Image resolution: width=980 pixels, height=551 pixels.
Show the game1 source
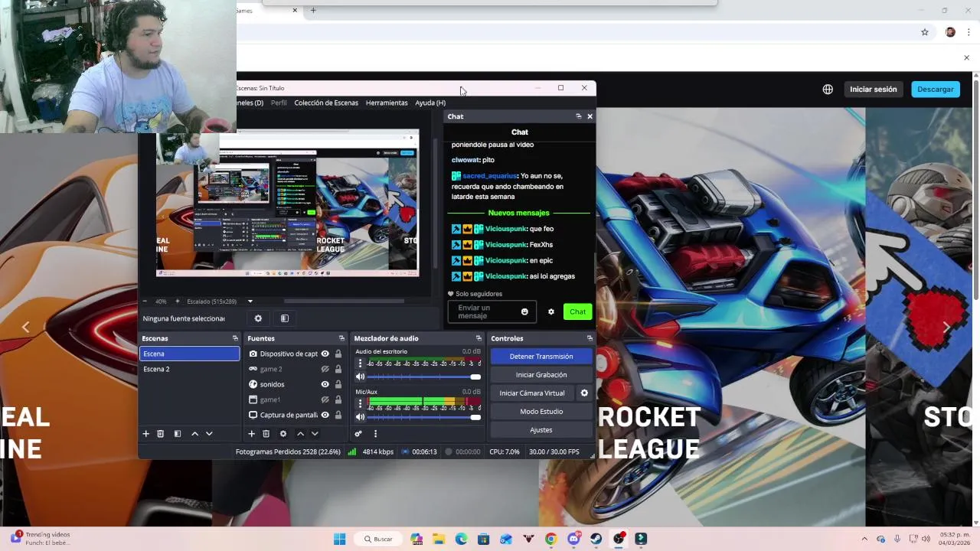325,399
